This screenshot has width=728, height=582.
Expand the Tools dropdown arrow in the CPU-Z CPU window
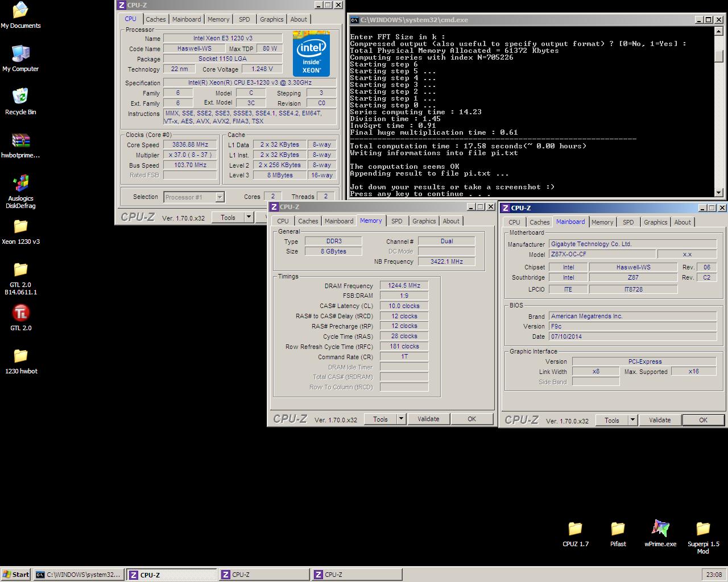[249, 217]
